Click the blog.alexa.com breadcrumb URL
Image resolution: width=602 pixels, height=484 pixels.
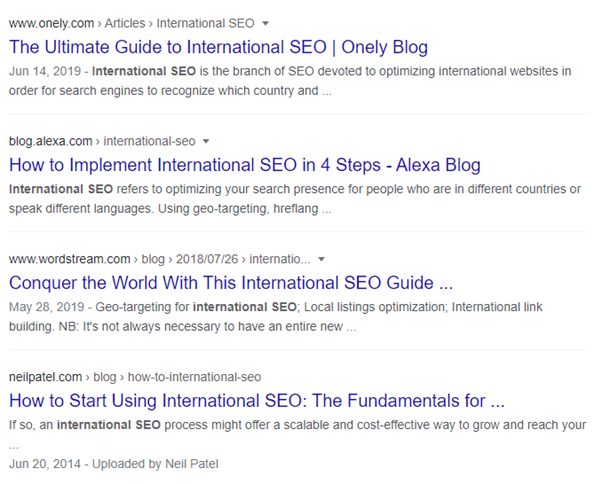(x=102, y=141)
